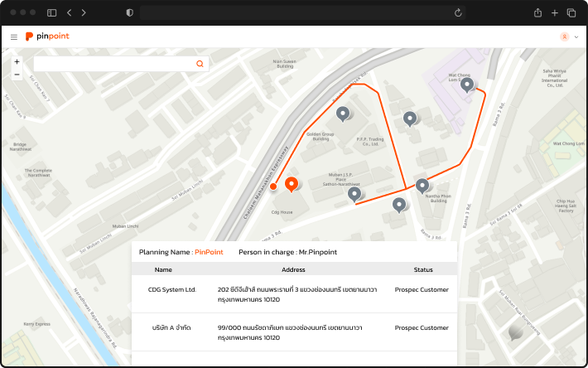This screenshot has height=368, width=588.
Task: Click the Golden Group Building map label
Action: pos(320,137)
